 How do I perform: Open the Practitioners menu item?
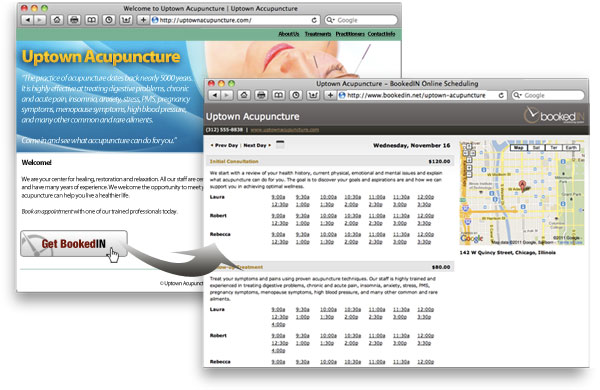point(350,34)
